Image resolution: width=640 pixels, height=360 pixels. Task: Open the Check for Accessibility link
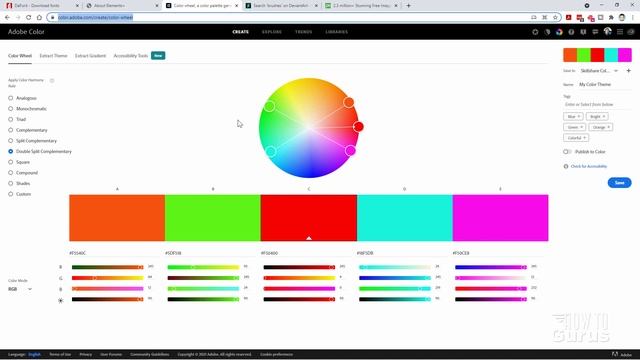(589, 166)
